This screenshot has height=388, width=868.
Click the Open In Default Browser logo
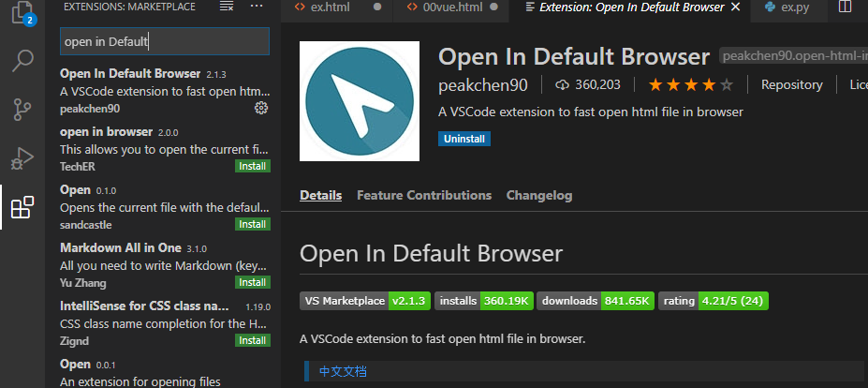pyautogui.click(x=360, y=101)
